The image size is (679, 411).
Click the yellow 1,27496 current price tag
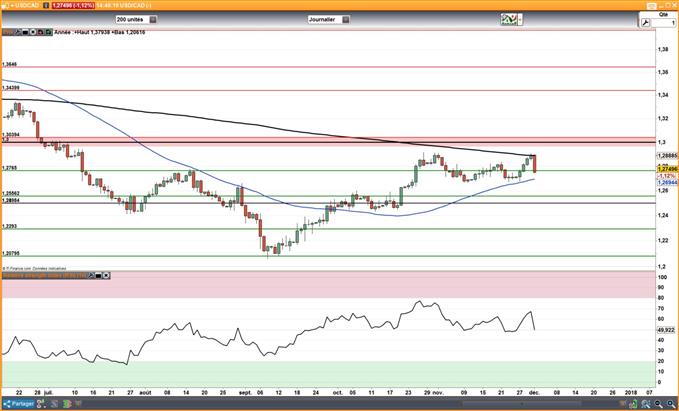pos(667,169)
